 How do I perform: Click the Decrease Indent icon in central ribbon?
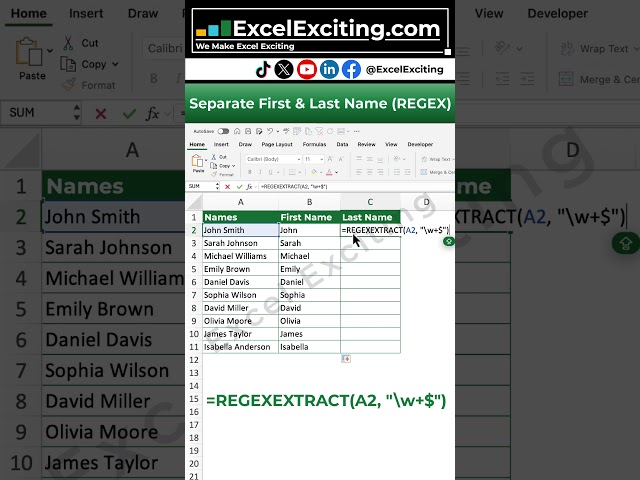(397, 172)
